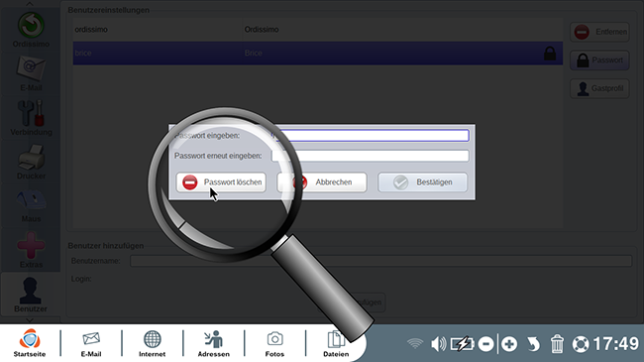Click the back arrow icon in tray
Image resolution: width=644 pixels, height=362 pixels.
point(533,344)
